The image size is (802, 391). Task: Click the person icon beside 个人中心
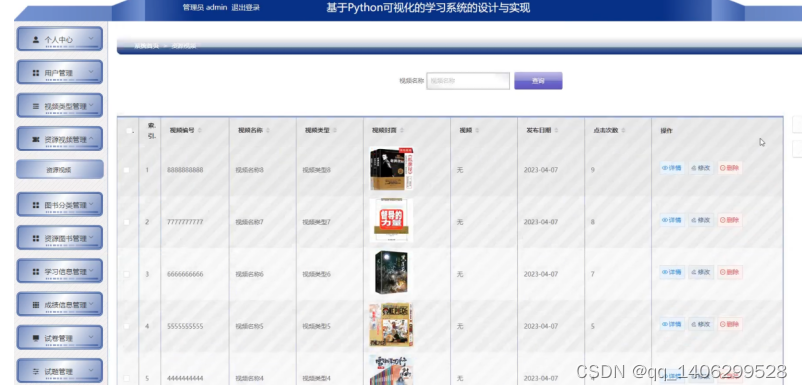pyautogui.click(x=36, y=39)
